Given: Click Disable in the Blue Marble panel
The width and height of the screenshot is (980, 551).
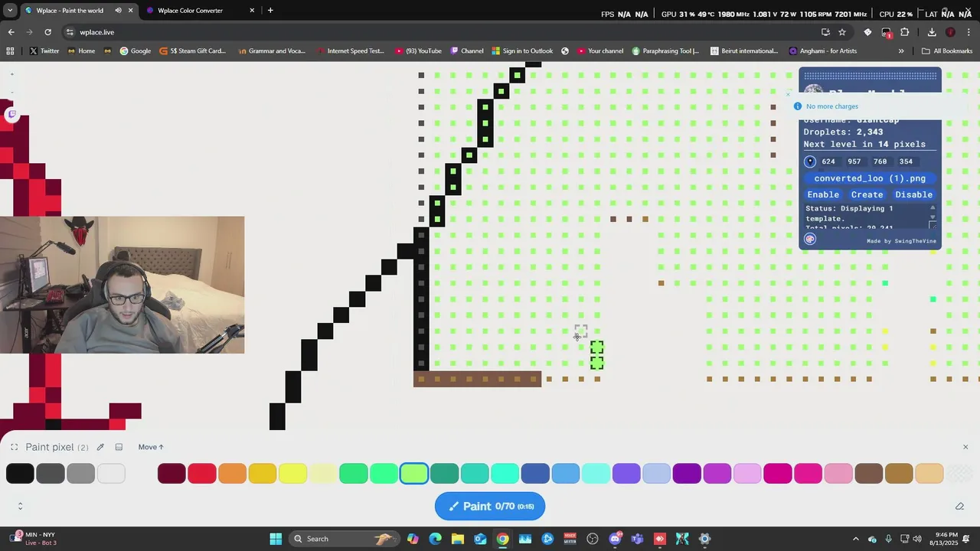Looking at the screenshot, I should click(913, 194).
